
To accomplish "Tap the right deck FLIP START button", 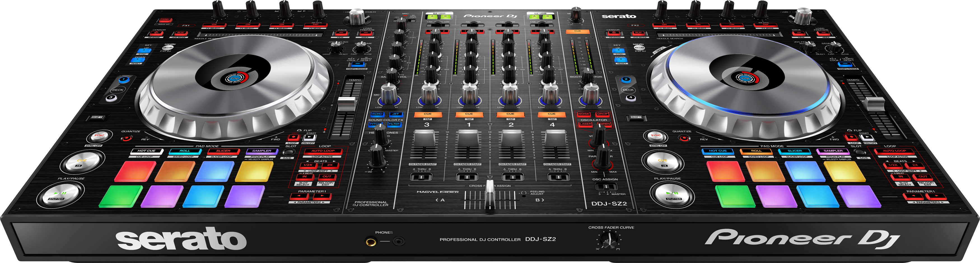I will click(x=867, y=138).
